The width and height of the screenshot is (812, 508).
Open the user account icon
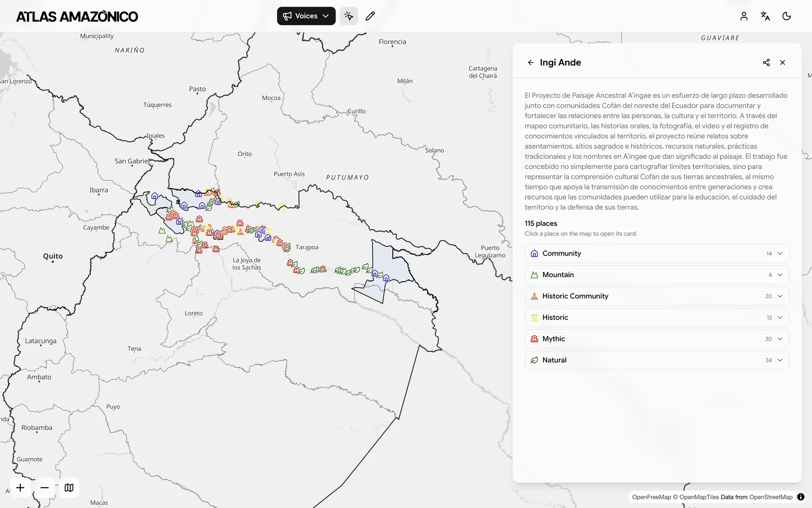(x=743, y=16)
